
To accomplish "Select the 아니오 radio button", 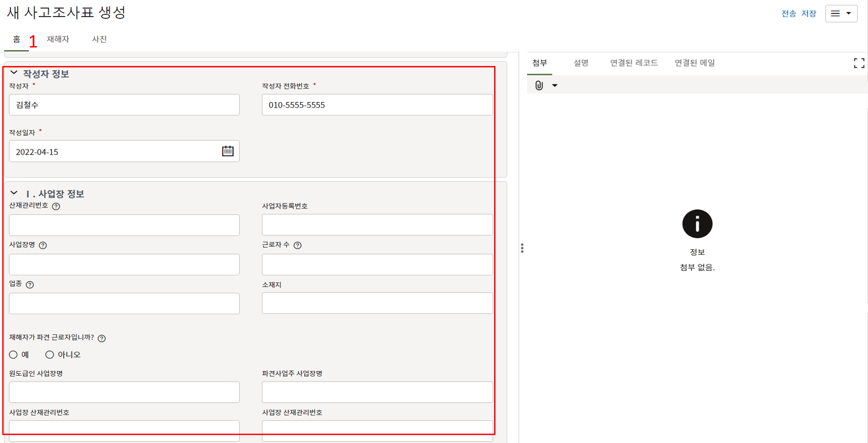I will click(x=50, y=355).
